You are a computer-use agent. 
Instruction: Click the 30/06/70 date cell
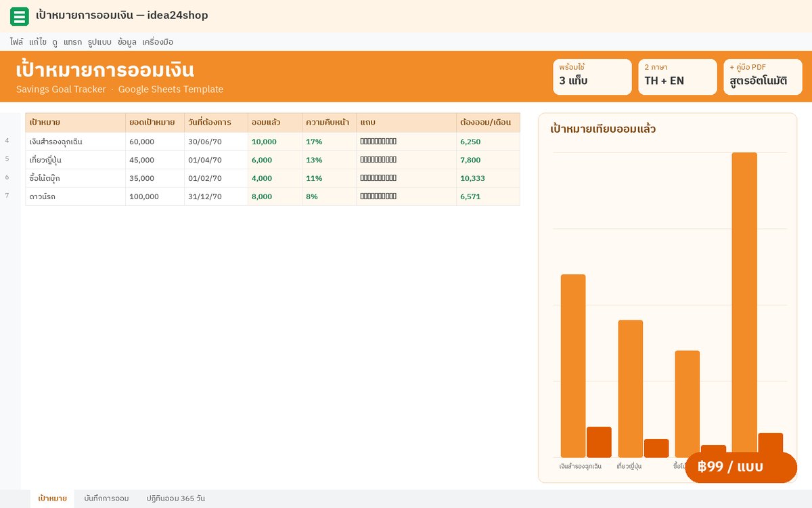point(216,142)
